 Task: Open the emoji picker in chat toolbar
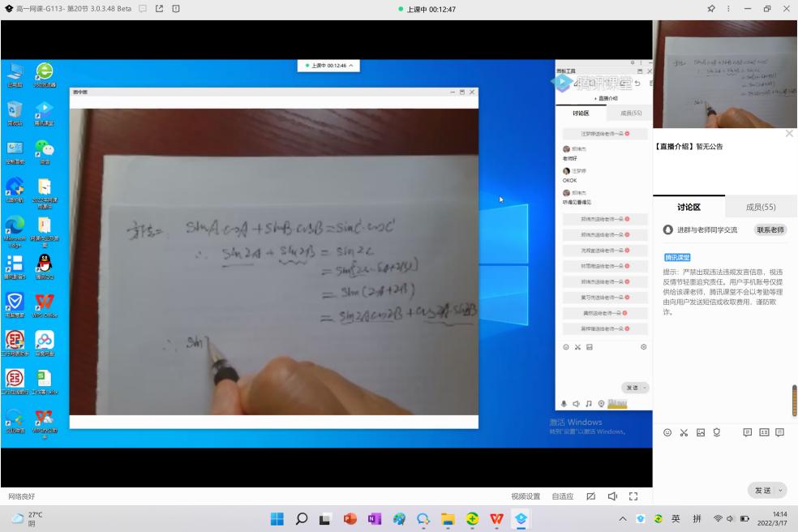click(667, 432)
